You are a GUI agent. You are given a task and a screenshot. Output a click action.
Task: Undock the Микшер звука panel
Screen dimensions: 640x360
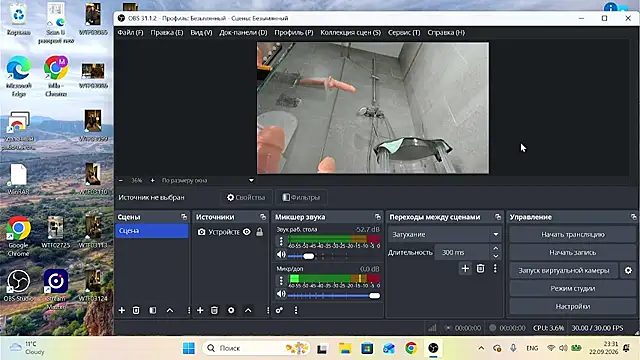click(x=378, y=217)
